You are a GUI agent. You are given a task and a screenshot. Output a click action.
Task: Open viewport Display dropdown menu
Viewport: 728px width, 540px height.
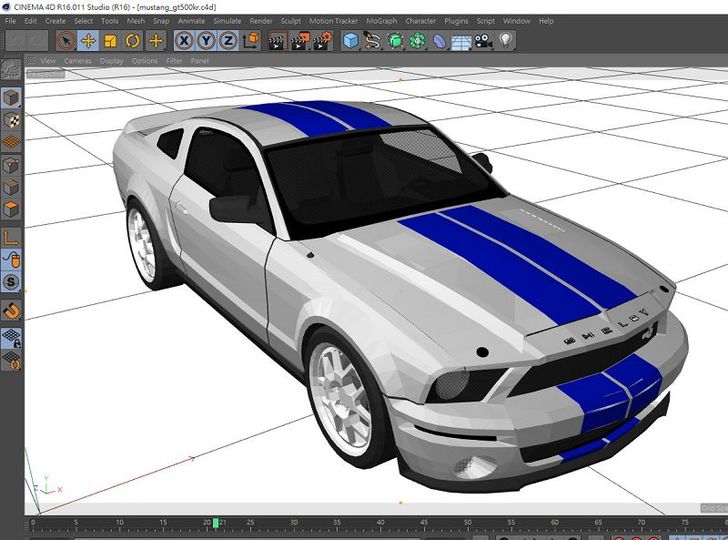coord(111,61)
